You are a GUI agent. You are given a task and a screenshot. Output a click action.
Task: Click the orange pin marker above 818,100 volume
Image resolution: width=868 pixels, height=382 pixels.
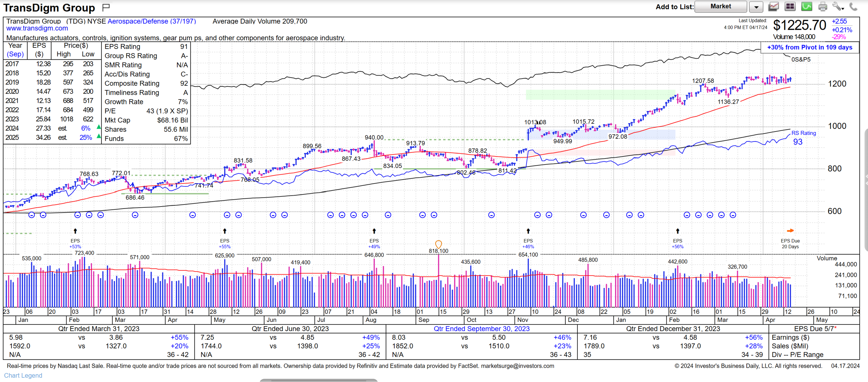coord(438,244)
